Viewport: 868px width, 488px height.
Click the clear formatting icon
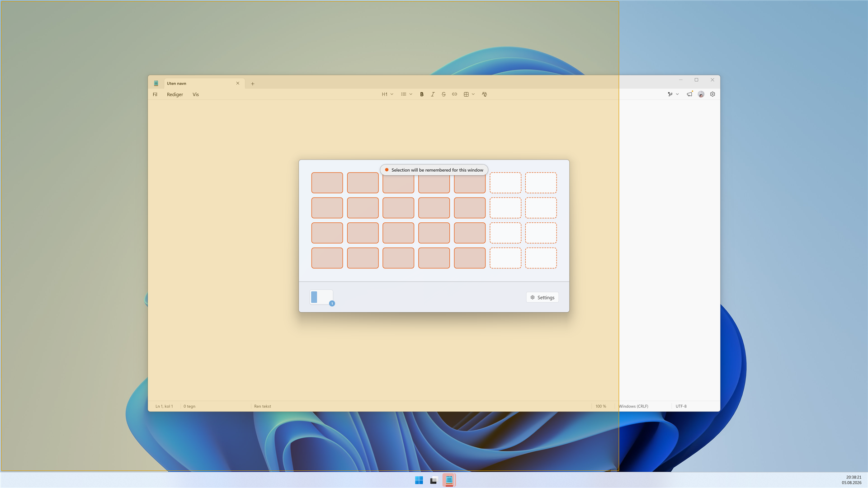pos(484,94)
